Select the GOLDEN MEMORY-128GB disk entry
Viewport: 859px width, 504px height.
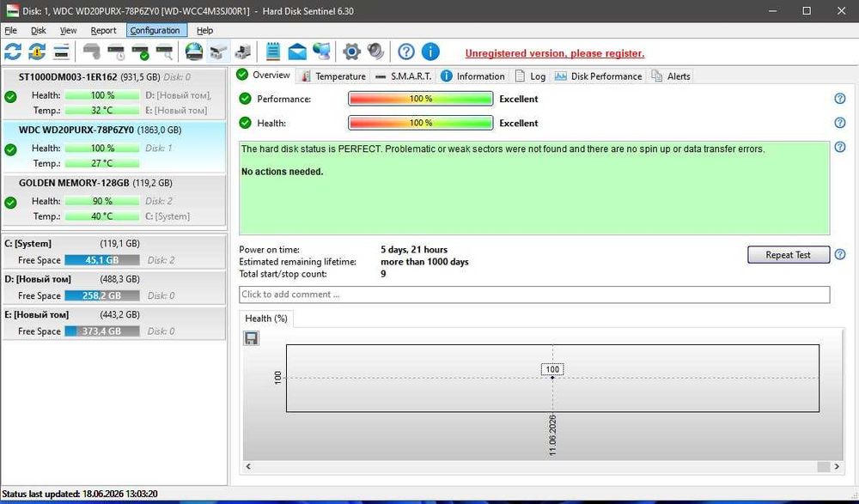pyautogui.click(x=114, y=199)
